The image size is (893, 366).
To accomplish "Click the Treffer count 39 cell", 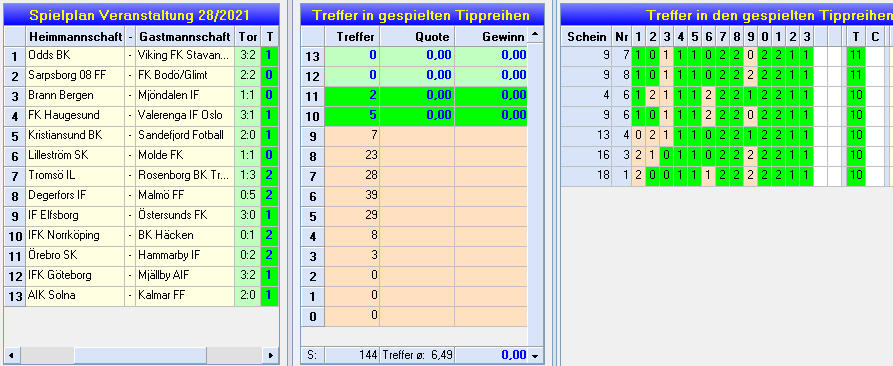I will 352,195.
